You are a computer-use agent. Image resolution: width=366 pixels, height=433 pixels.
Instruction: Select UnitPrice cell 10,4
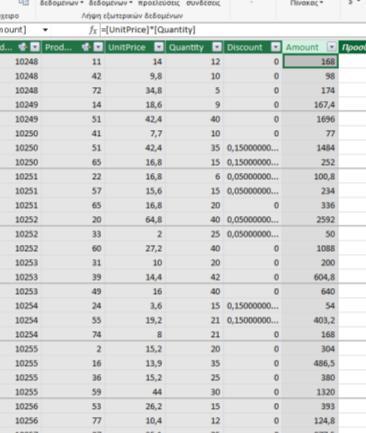135,420
